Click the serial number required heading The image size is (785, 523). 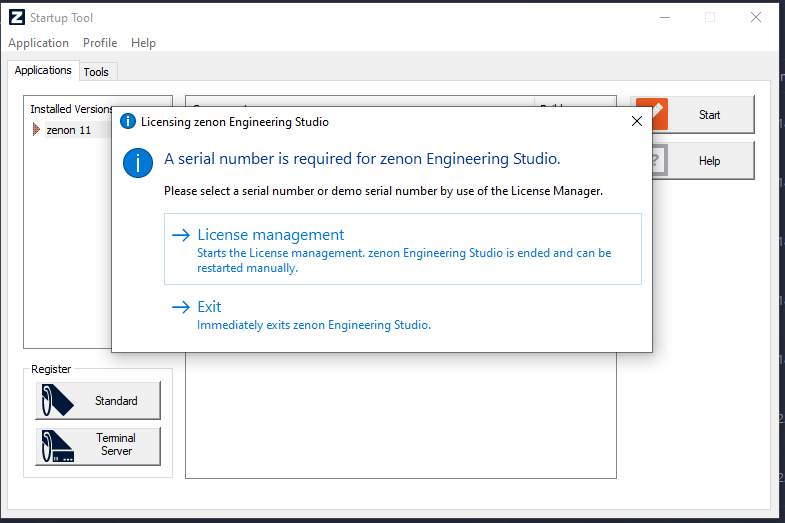[x=362, y=159]
